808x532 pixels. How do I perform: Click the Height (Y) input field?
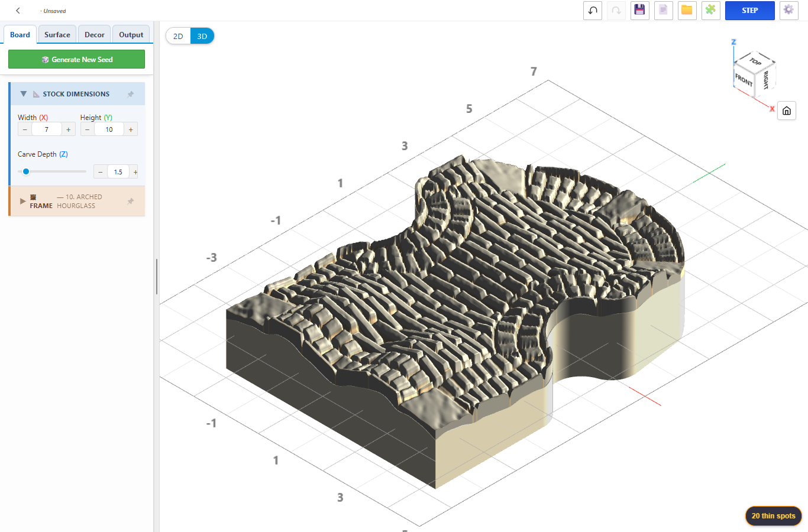pyautogui.click(x=109, y=129)
